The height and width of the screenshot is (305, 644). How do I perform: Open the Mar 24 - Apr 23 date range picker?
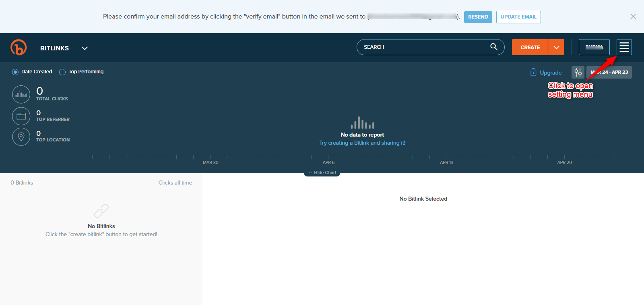pos(609,73)
